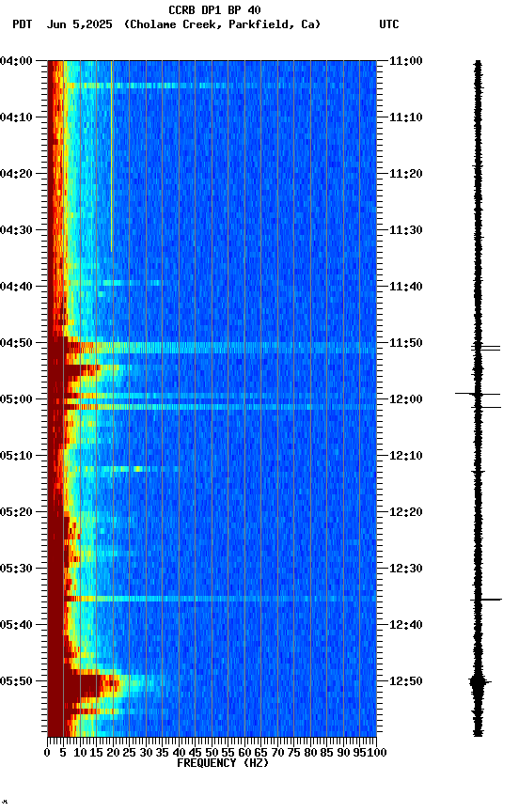This screenshot has width=519, height=812.
Task: Click the 05:30 PDT time label
Action: [x=16, y=569]
